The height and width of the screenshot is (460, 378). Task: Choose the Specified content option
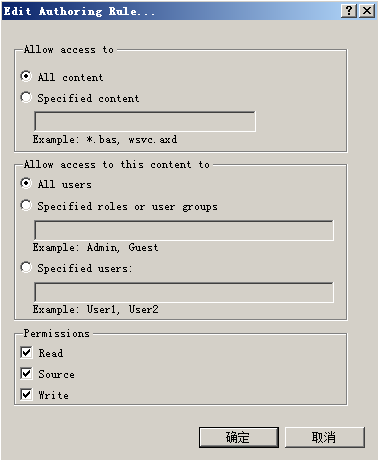(26, 97)
